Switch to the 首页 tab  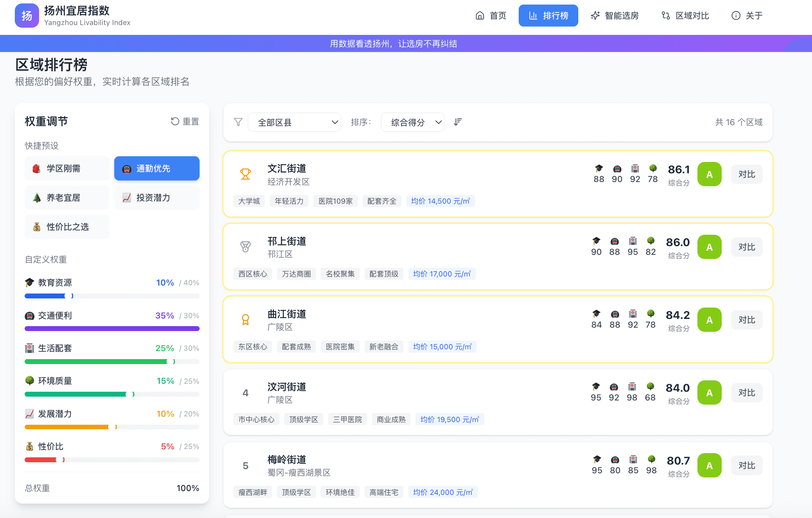tap(491, 16)
